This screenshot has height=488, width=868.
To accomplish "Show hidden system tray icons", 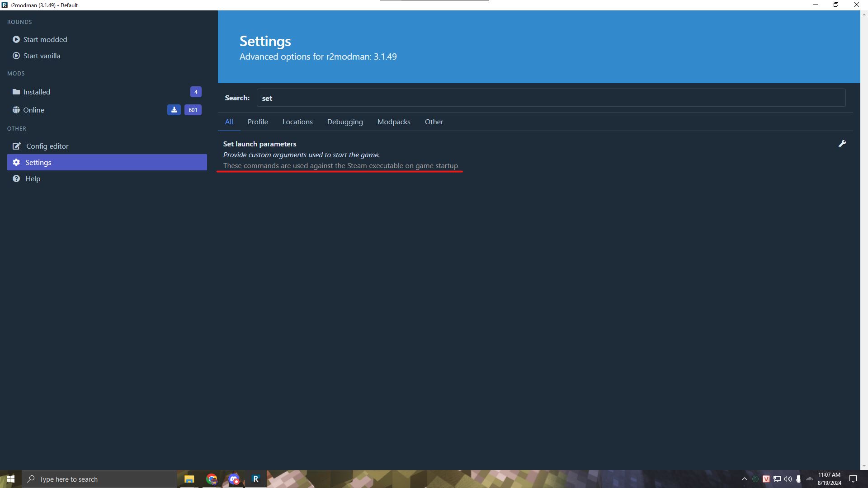I will (x=745, y=479).
